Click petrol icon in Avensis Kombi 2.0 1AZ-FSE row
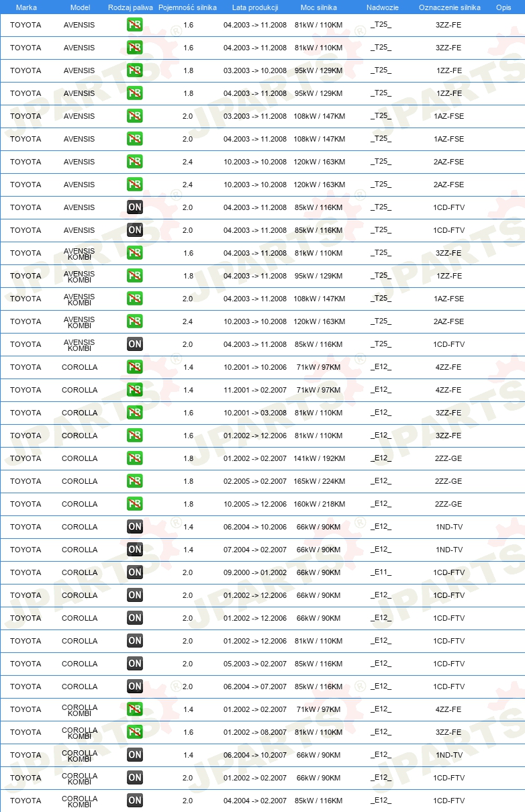Screen dimensions: 525x812 coord(134,299)
